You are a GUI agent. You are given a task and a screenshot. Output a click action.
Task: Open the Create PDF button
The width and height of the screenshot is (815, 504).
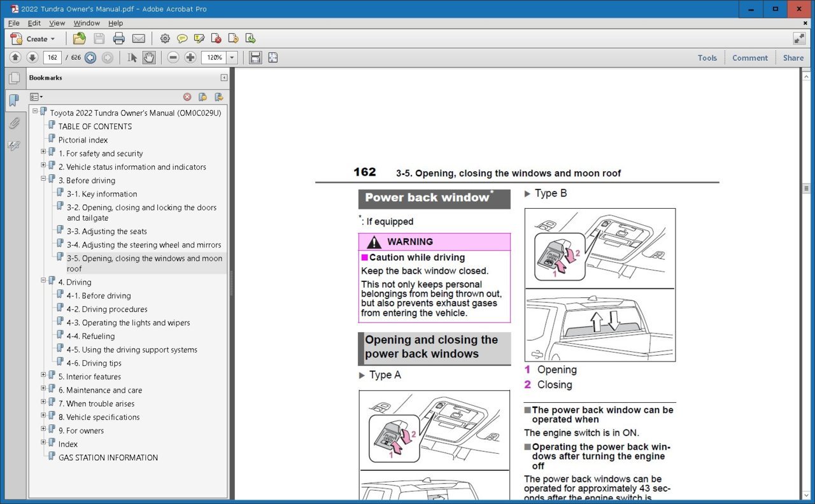tap(32, 39)
